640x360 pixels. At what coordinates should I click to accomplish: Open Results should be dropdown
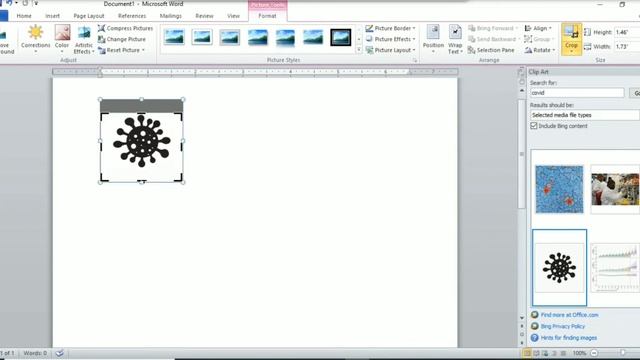(x=584, y=115)
